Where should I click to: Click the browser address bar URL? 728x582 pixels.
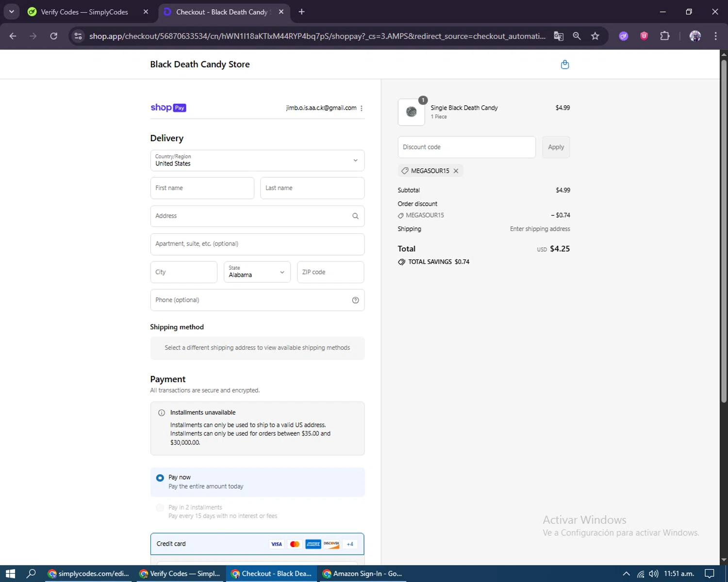[317, 36]
